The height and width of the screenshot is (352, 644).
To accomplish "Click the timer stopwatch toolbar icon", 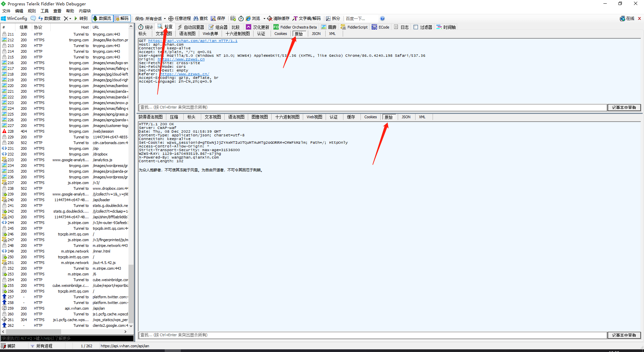I will tap(241, 18).
